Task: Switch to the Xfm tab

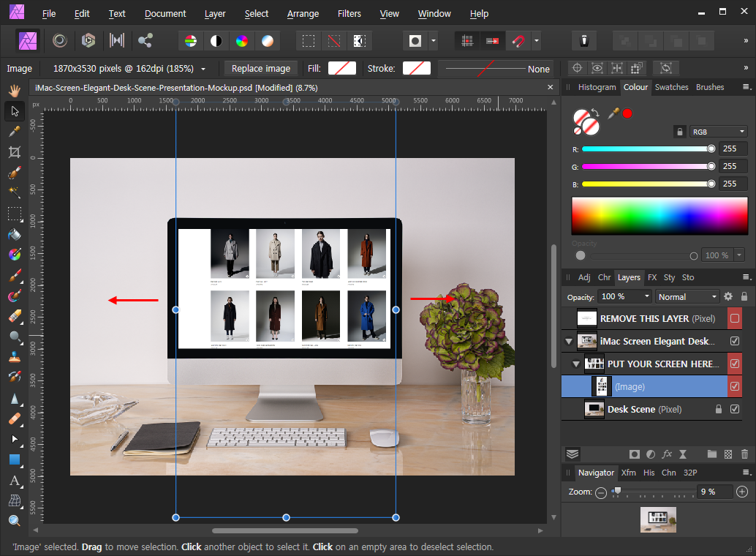Action: (628, 473)
